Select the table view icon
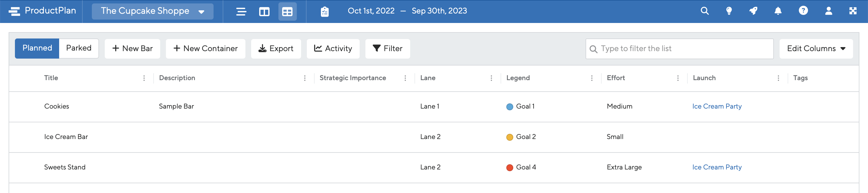The height and width of the screenshot is (193, 868). coord(287,11)
